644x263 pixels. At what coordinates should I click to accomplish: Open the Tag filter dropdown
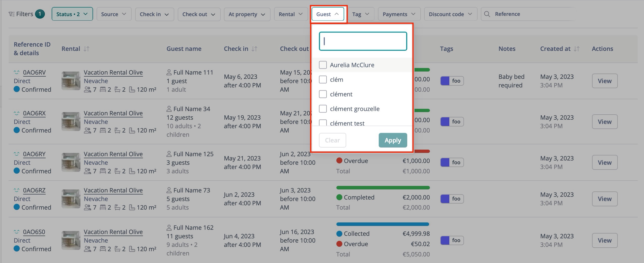pyautogui.click(x=361, y=14)
